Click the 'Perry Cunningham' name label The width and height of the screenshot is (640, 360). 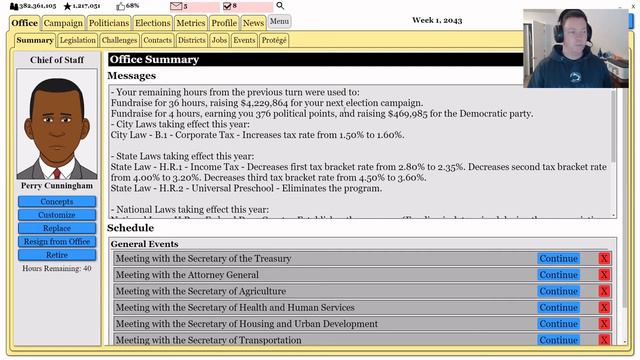tap(57, 186)
